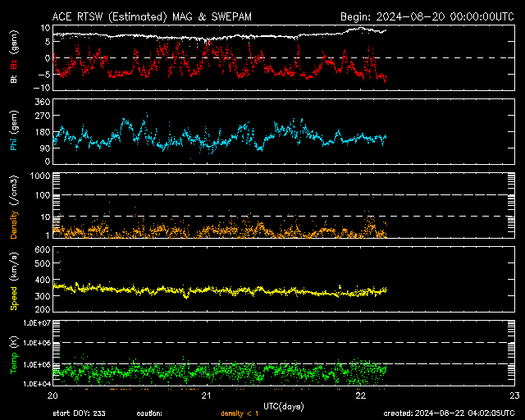Click the '1.0E+07' tick on Temp axis
525x420 pixels.
click(37, 323)
